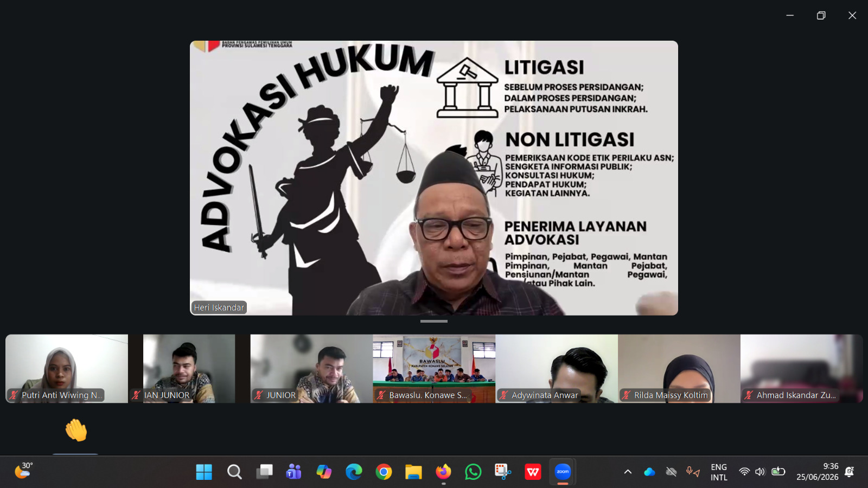Minimize the Zoom meeting window
Screen dimensions: 868x488
(790, 15)
